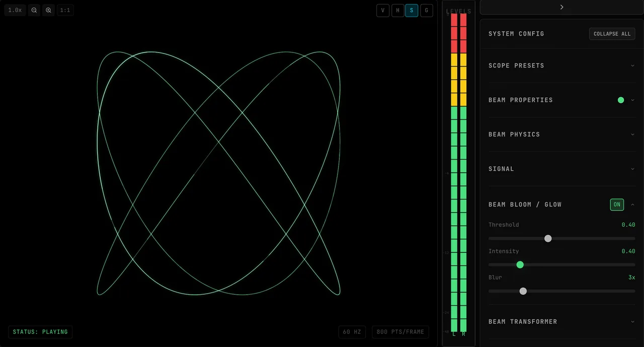
Task: Click the Blur slider handle
Action: coord(523,291)
